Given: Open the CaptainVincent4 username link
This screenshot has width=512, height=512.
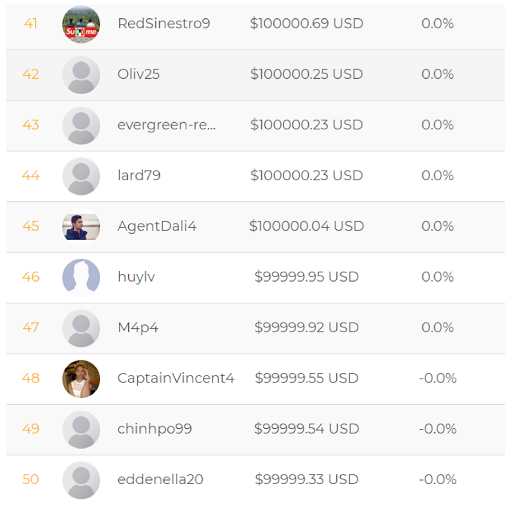Looking at the screenshot, I should tap(176, 378).
